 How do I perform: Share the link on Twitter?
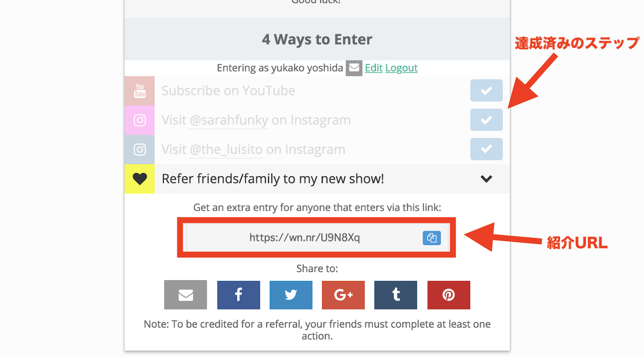coord(291,295)
